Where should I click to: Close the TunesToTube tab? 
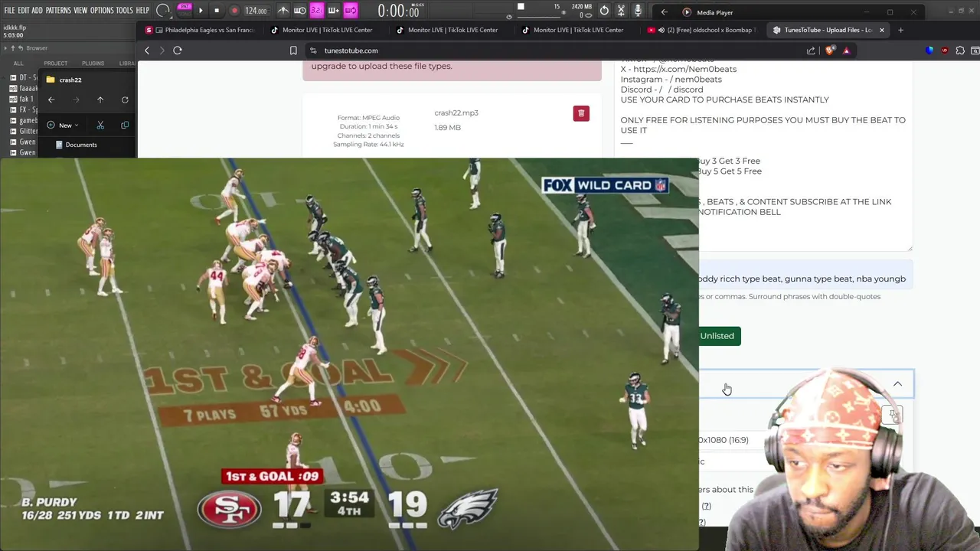coord(881,30)
